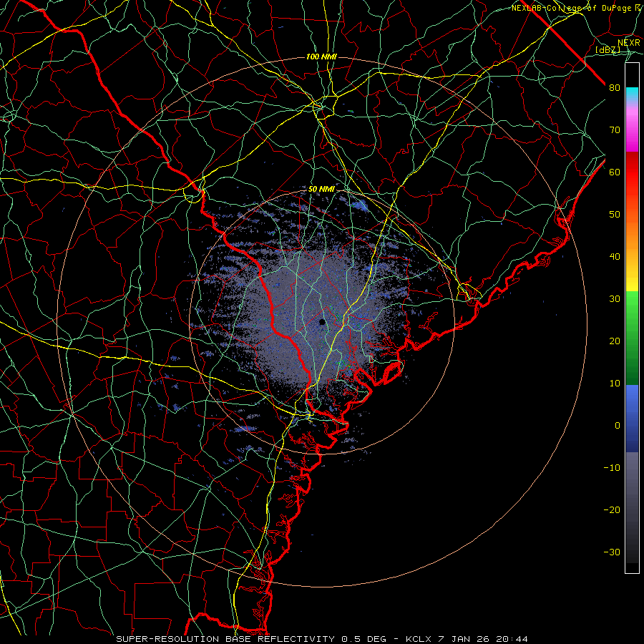The width and height of the screenshot is (644, 644).
Task: Click the 70 value on reflectivity scale
Action: pyautogui.click(x=615, y=130)
